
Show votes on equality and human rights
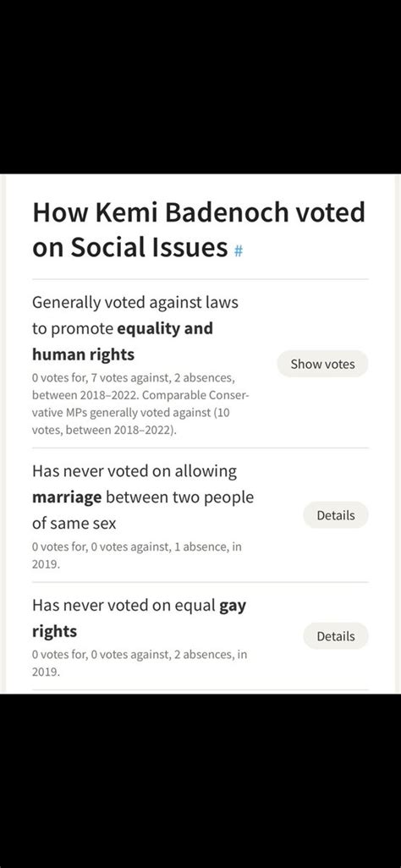[x=322, y=364]
